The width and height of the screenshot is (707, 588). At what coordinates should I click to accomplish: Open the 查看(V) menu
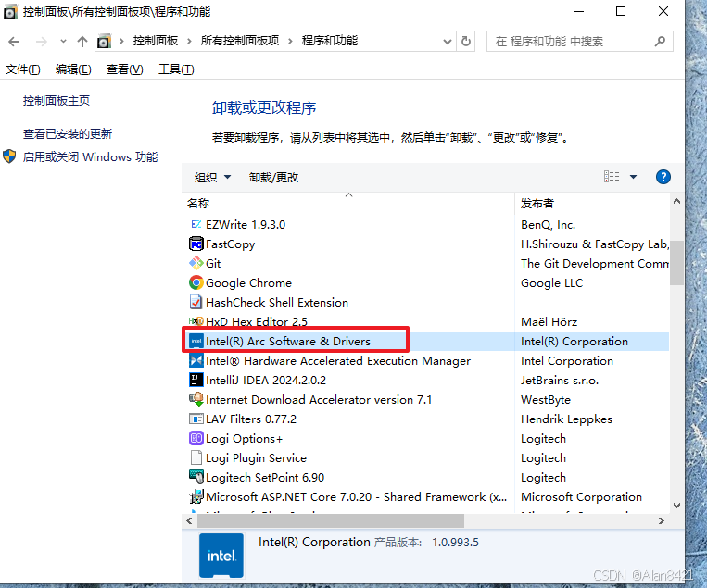click(x=124, y=69)
